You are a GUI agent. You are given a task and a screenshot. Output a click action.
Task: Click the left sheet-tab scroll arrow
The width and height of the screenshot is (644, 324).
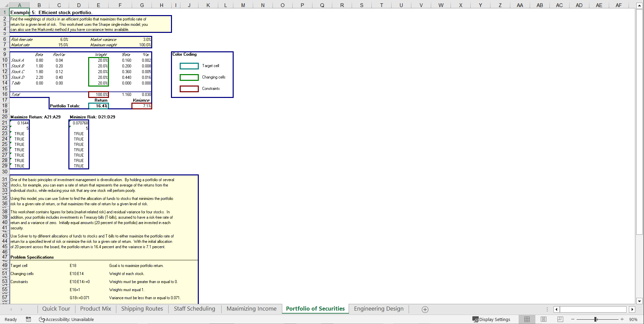point(11,309)
